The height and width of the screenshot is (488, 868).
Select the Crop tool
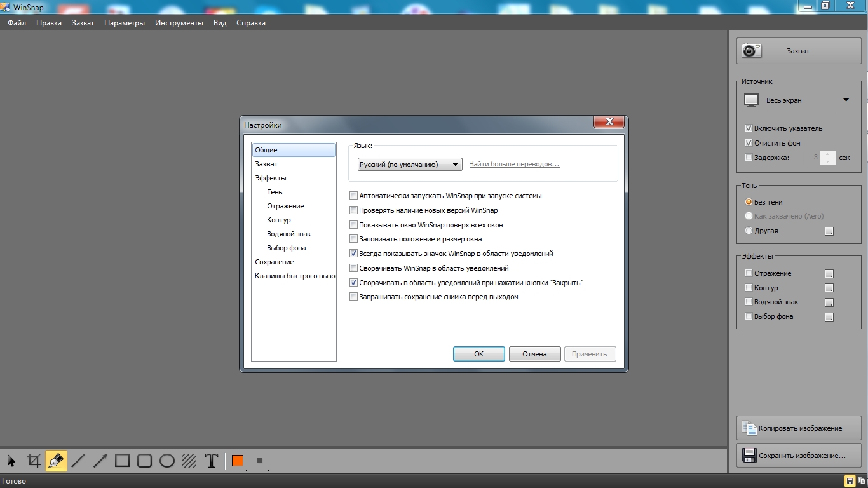pos(34,461)
